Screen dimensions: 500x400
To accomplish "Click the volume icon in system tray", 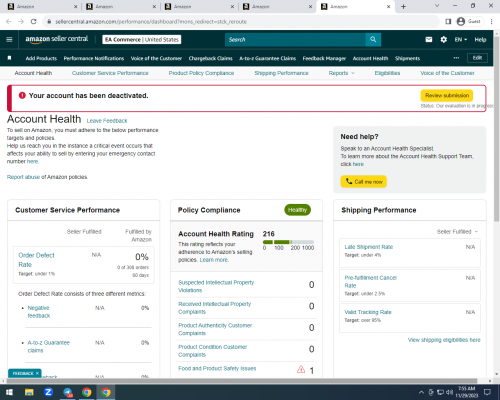I will [450, 392].
